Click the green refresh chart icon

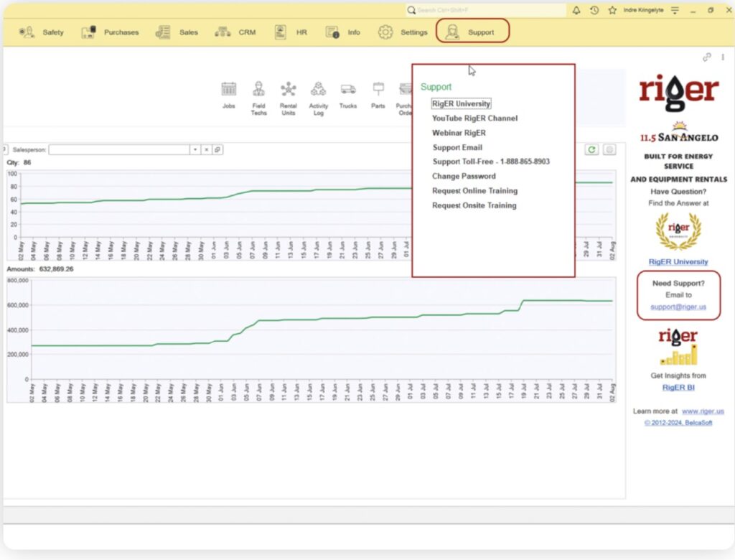coord(592,149)
